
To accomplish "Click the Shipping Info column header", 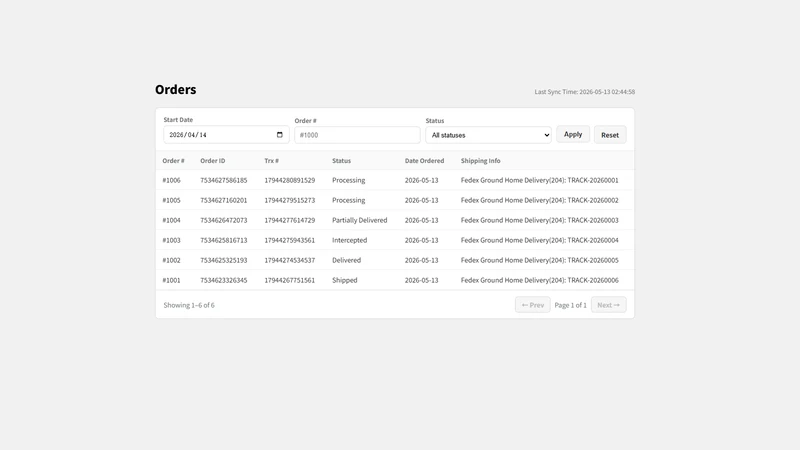I will (481, 161).
